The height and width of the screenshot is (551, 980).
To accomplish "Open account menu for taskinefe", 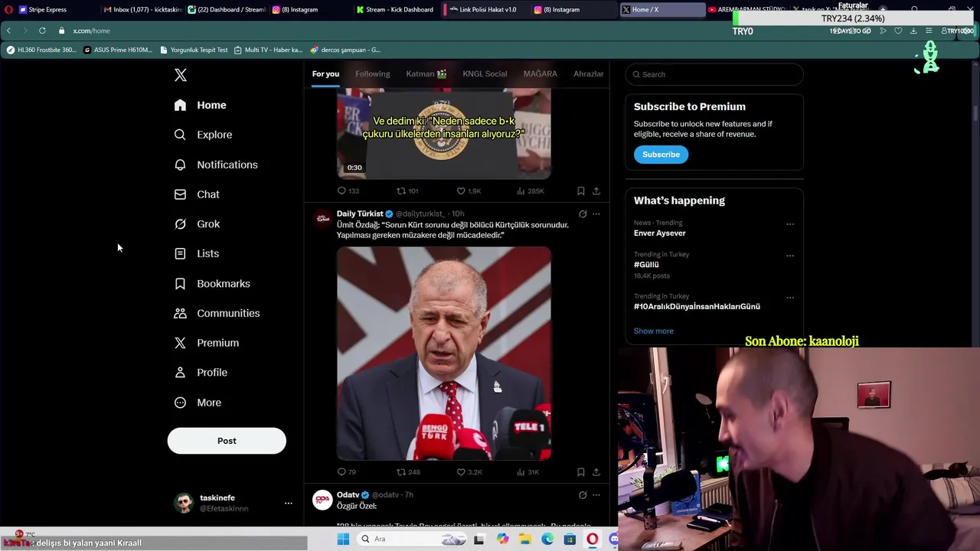I will click(233, 503).
